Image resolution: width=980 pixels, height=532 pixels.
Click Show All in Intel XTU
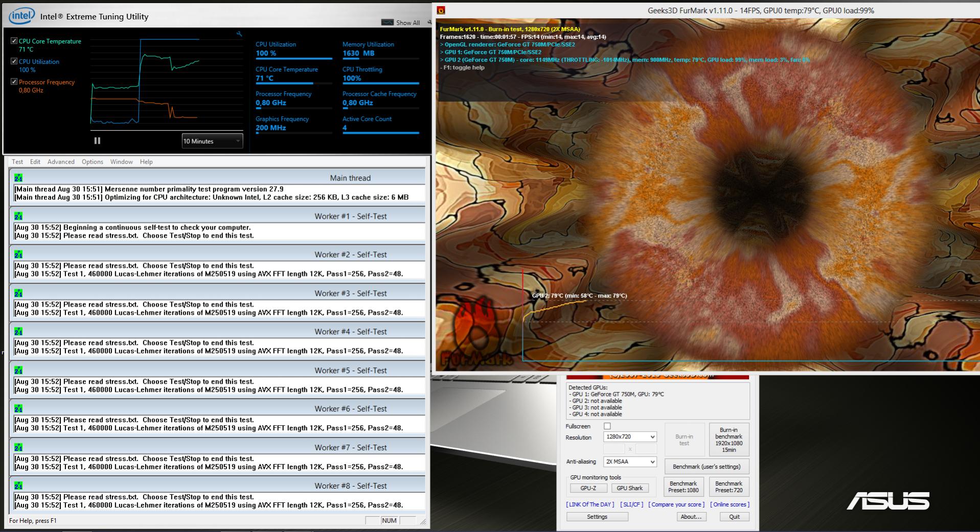pyautogui.click(x=408, y=22)
